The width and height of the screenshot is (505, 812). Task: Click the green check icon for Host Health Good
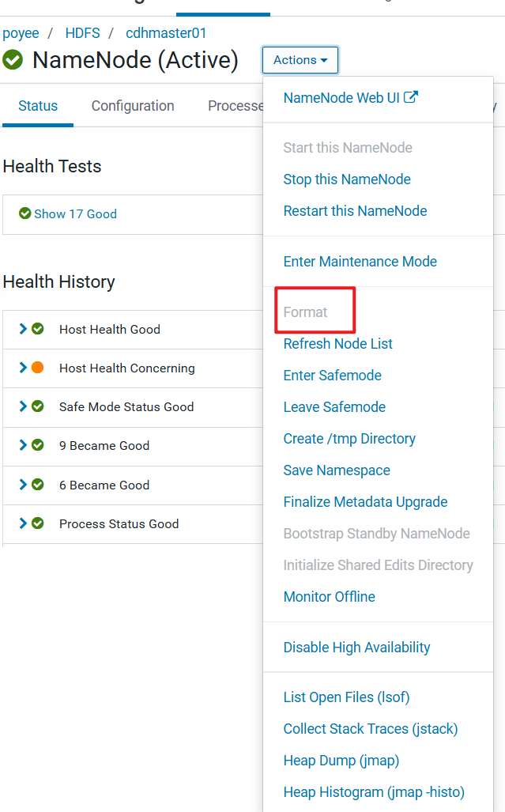(x=37, y=329)
